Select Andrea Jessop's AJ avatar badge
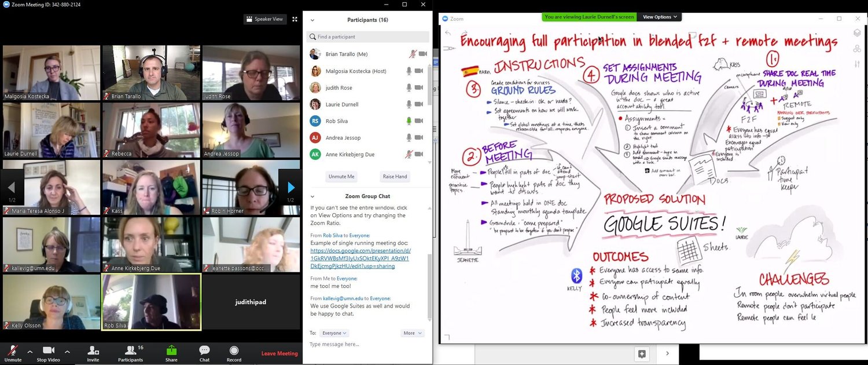The width and height of the screenshot is (868, 365). (315, 138)
